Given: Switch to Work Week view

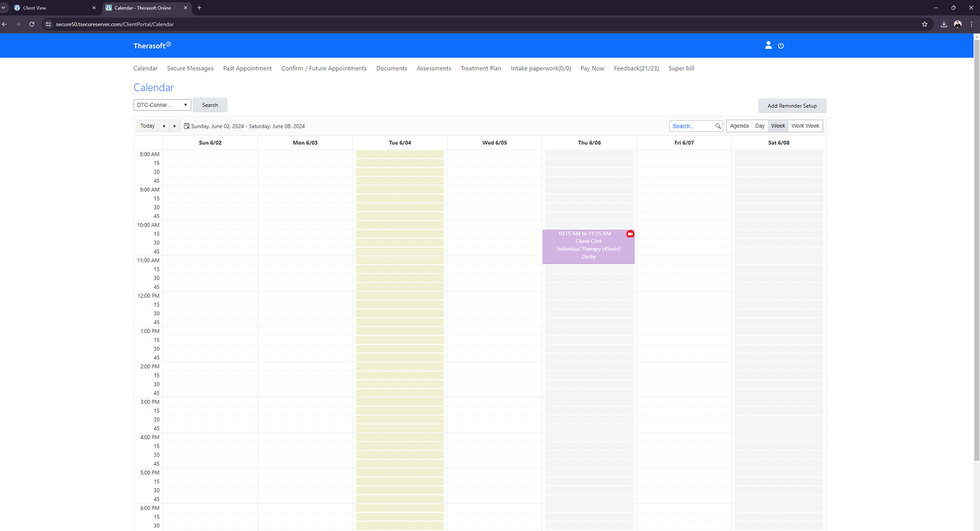Looking at the screenshot, I should point(805,126).
